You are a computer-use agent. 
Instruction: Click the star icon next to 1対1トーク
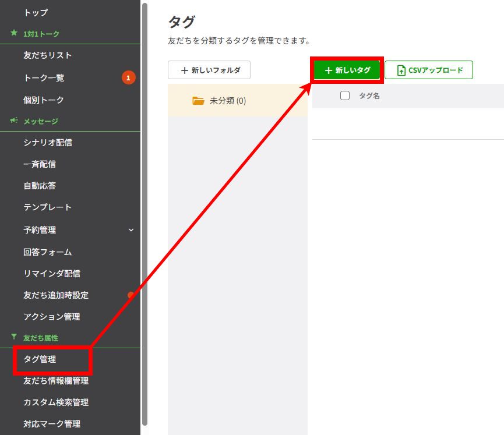click(x=14, y=33)
